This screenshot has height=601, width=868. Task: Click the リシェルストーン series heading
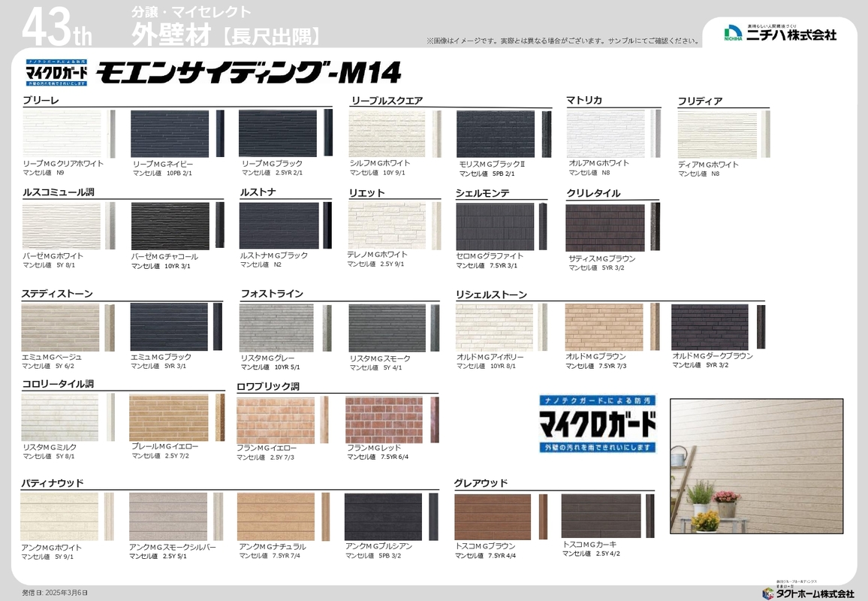(x=491, y=294)
